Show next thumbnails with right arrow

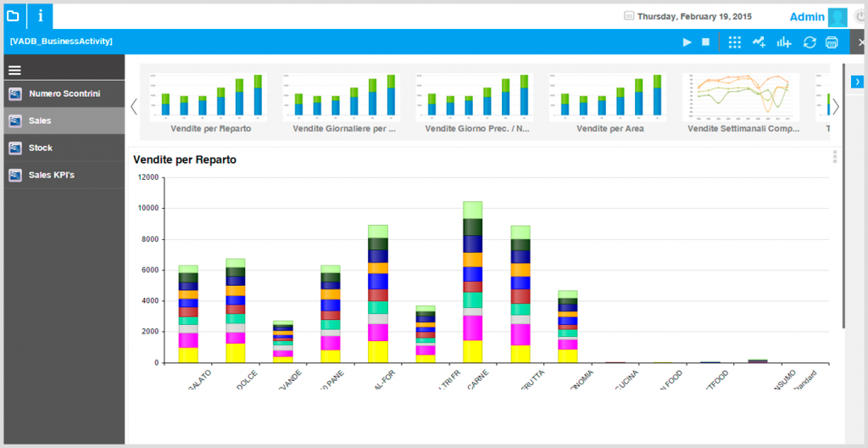click(836, 106)
